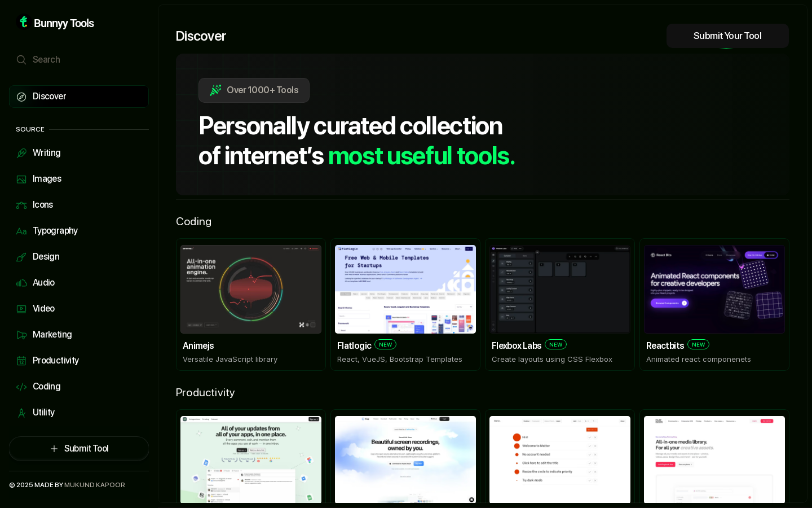
Task: Click the Images picture icon
Action: pyautogui.click(x=21, y=179)
